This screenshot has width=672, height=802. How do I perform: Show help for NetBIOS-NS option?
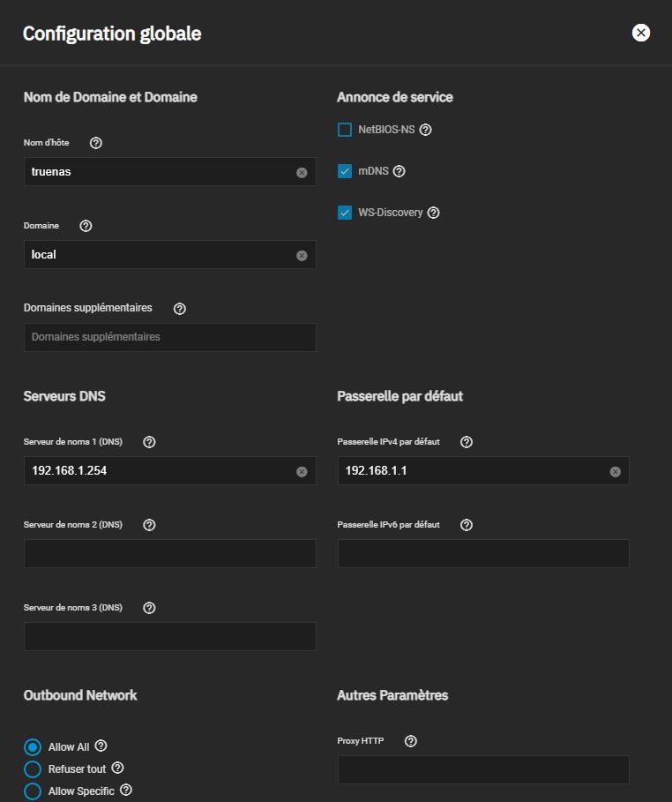(426, 130)
